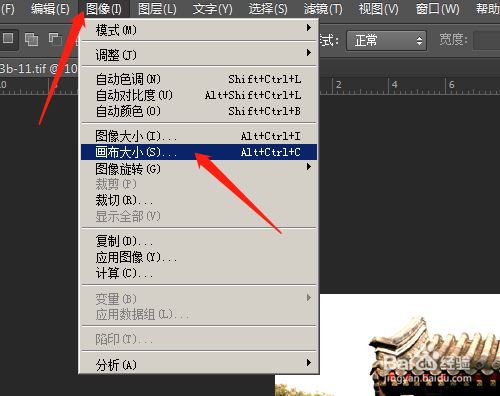500x396 pixels.
Task: Select the add to selection icon
Action: tap(31, 39)
